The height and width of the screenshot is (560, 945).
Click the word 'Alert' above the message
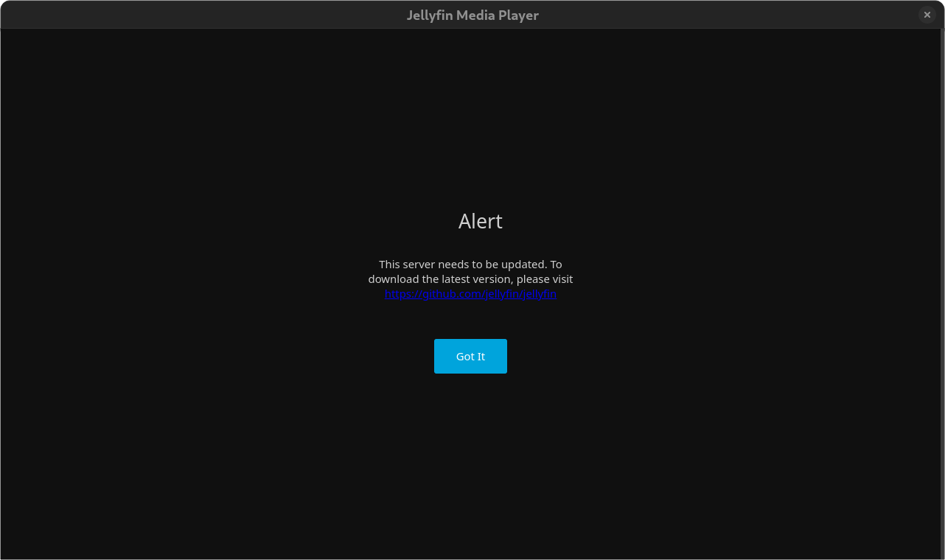[x=480, y=221]
